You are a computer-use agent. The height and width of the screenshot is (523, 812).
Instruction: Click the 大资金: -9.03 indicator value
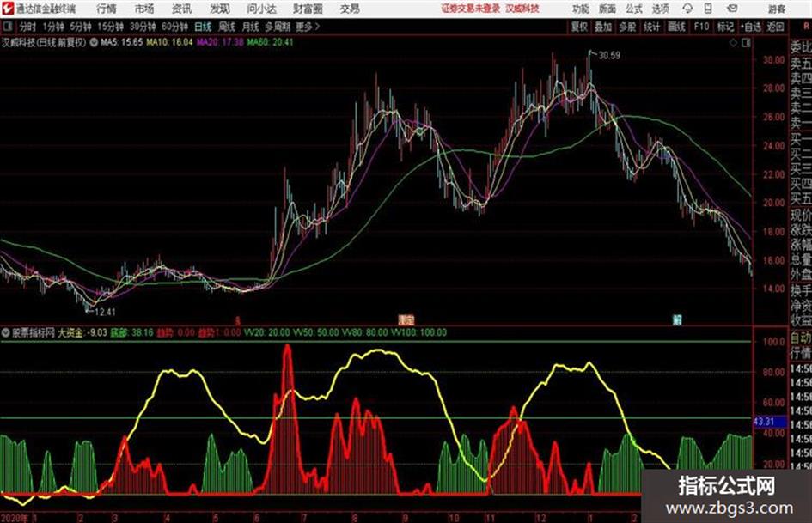pyautogui.click(x=82, y=333)
